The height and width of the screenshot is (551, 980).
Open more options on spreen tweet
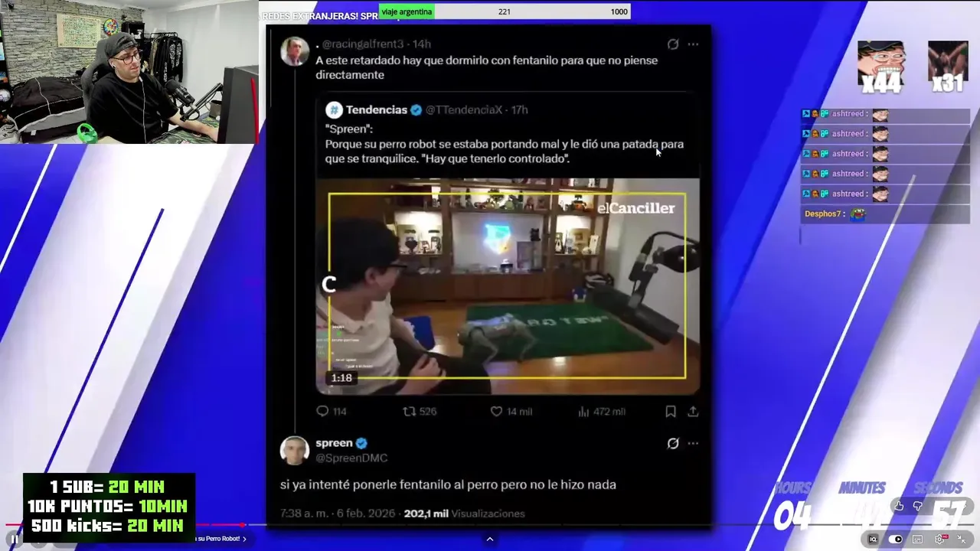click(693, 443)
